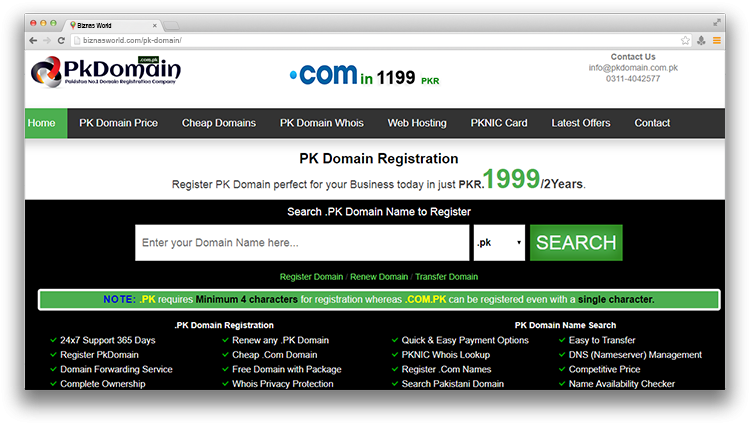
Task: Go to the Home menu item
Action: coord(42,123)
